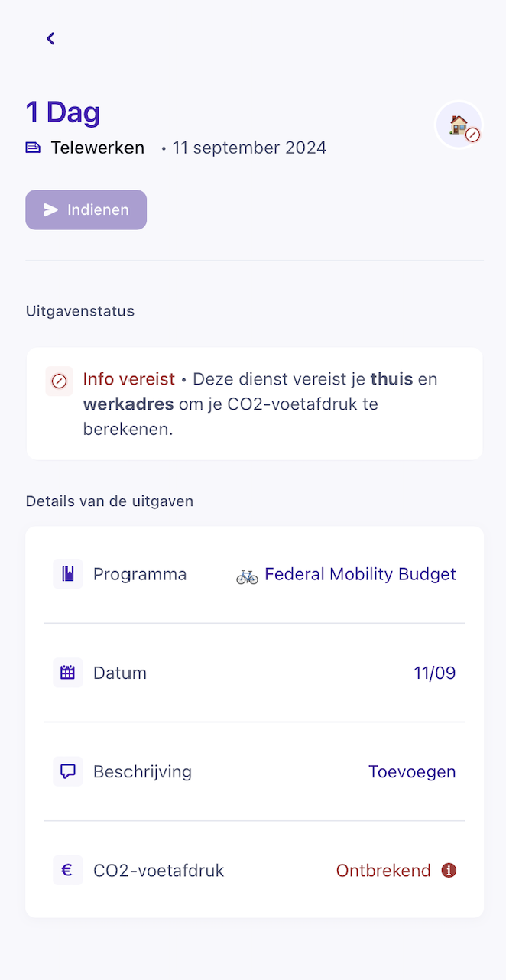This screenshot has height=980, width=506.
Task: Open the Federal Mobility Budget link
Action: click(360, 574)
